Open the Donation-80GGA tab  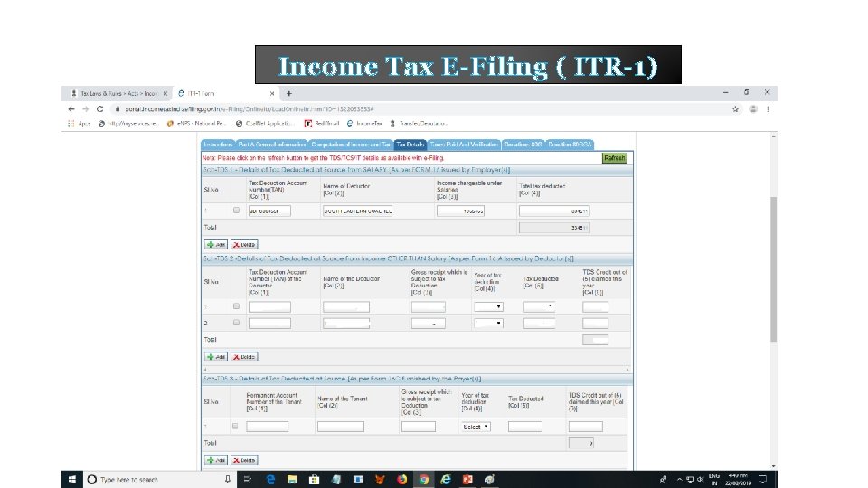(570, 145)
